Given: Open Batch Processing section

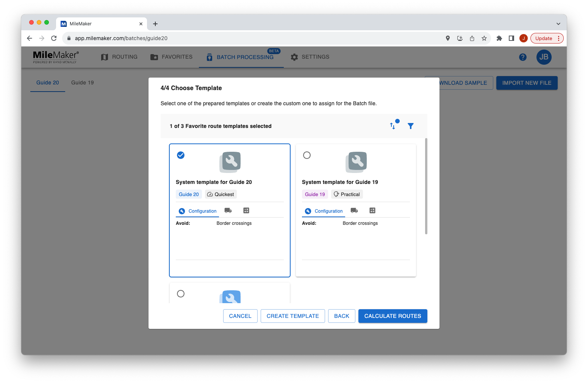Looking at the screenshot, I should pyautogui.click(x=241, y=57).
